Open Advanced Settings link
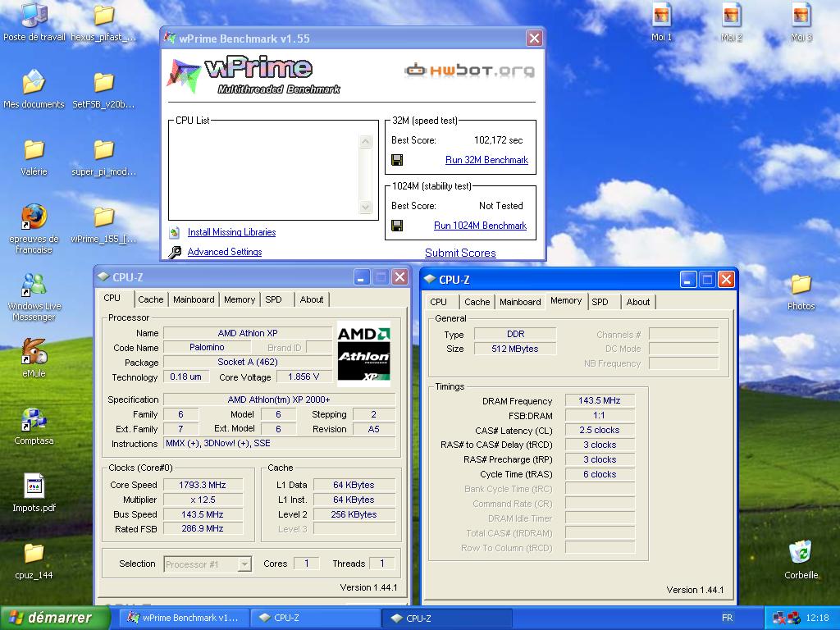Image resolution: width=840 pixels, height=630 pixels. click(x=225, y=252)
